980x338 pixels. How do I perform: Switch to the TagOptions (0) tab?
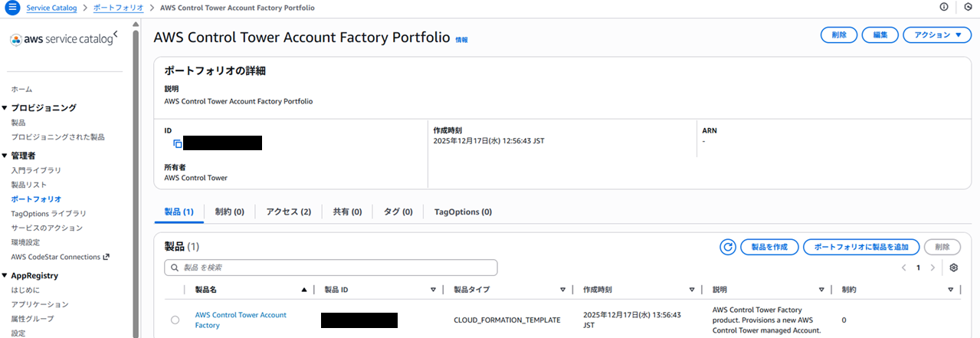(x=463, y=212)
